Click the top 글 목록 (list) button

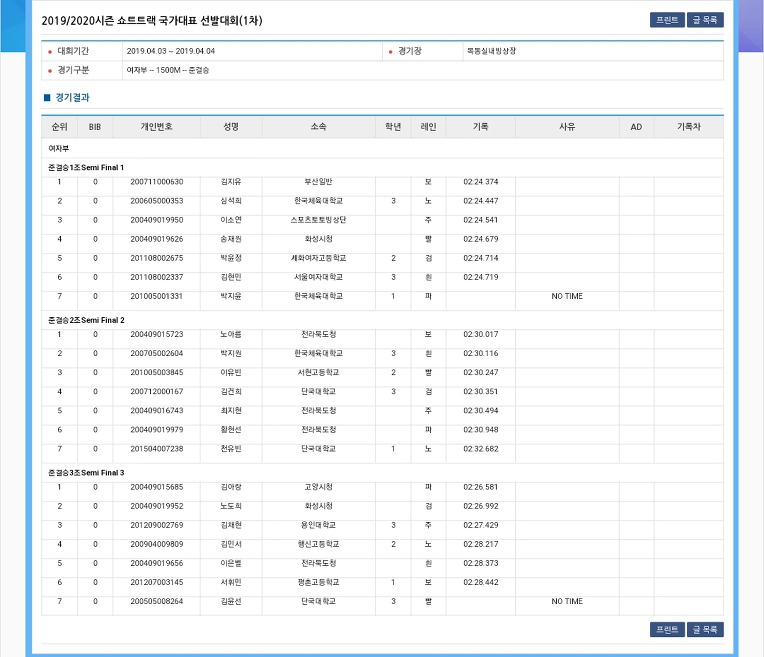[705, 20]
